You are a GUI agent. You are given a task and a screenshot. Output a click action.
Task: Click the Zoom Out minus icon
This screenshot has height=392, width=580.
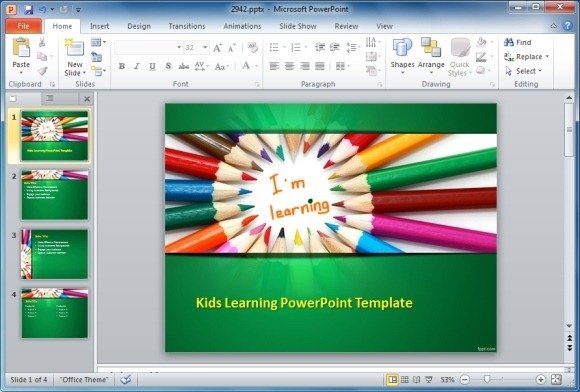pyautogui.click(x=465, y=379)
